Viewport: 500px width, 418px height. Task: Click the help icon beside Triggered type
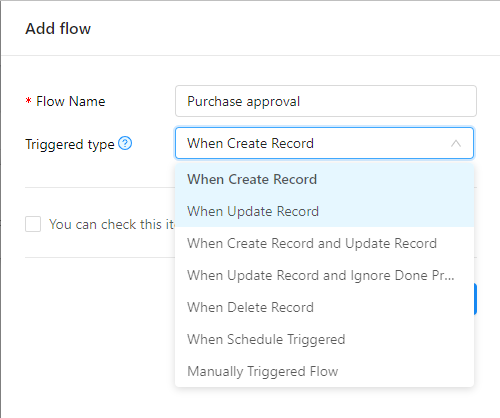coord(125,143)
